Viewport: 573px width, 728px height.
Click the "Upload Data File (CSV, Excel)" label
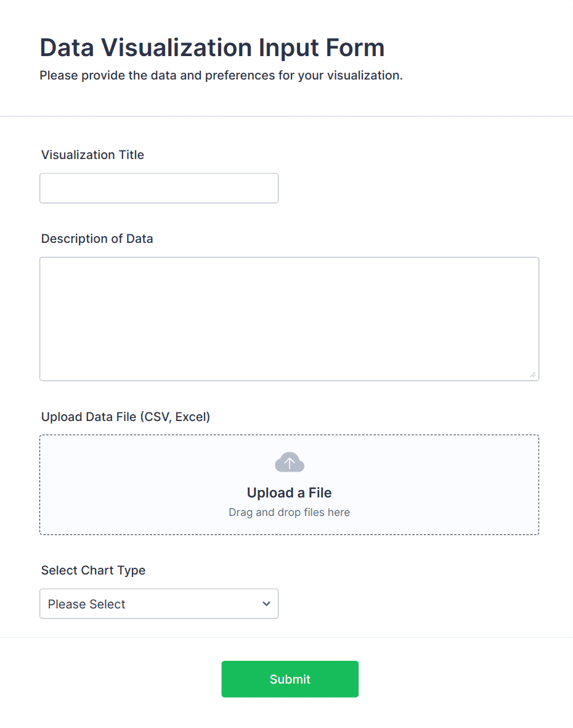(126, 417)
